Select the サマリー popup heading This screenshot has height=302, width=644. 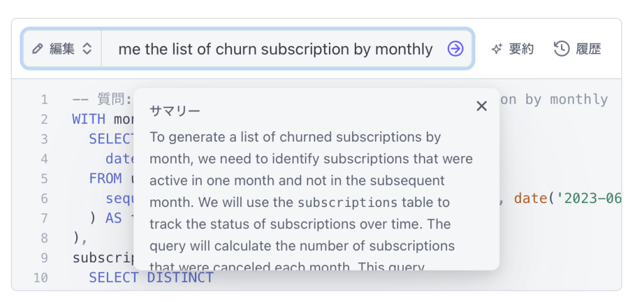(175, 111)
